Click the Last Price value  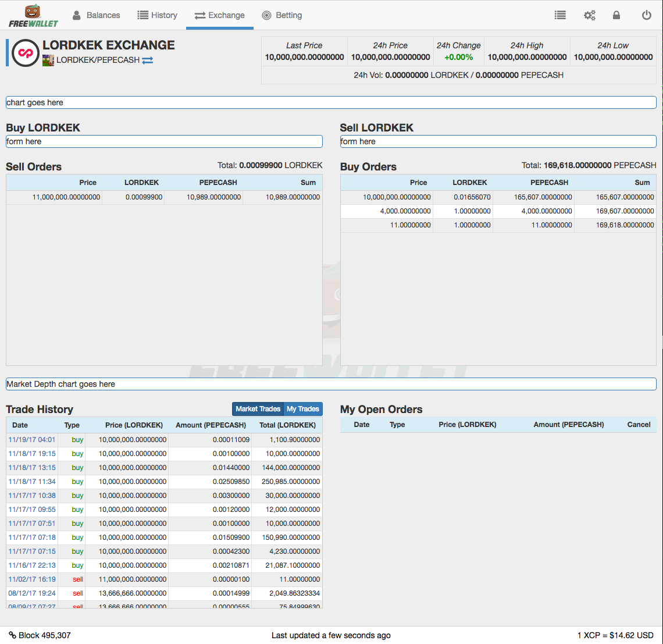[x=304, y=57]
